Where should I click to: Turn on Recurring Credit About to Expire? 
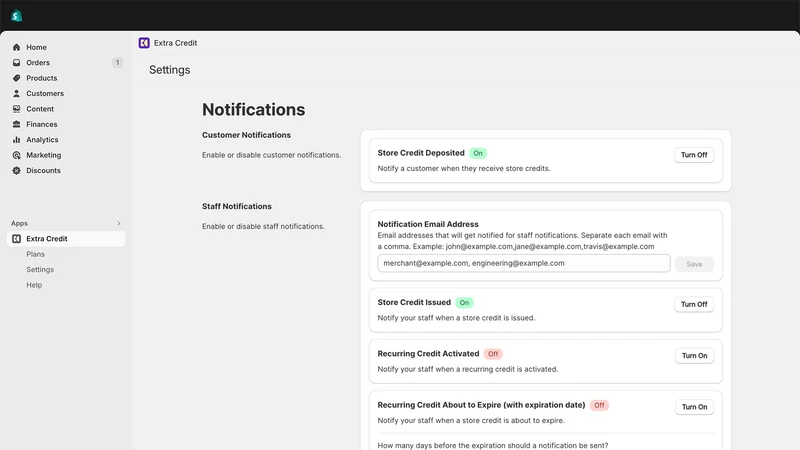(x=694, y=407)
